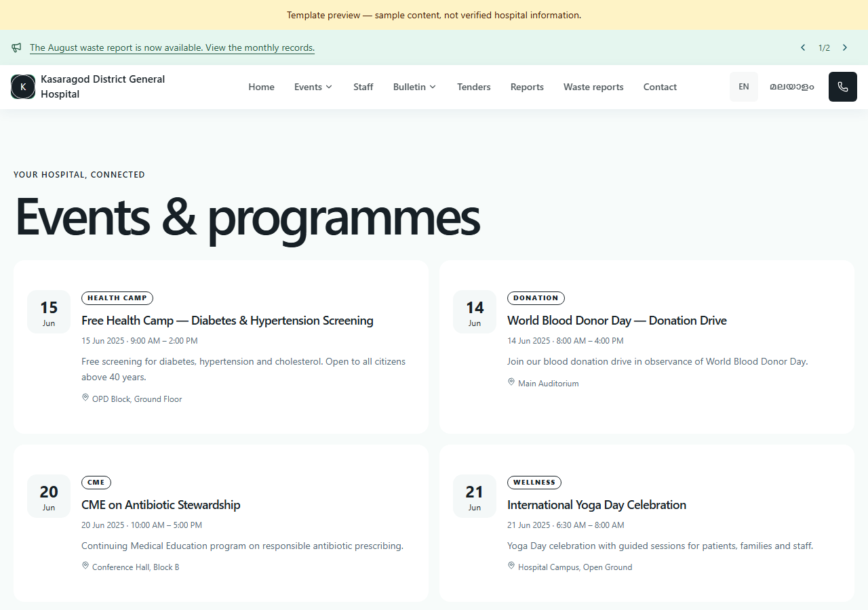Screen dimensions: 868x610
Task: Click the hospital logo with letter K
Action: click(x=23, y=87)
